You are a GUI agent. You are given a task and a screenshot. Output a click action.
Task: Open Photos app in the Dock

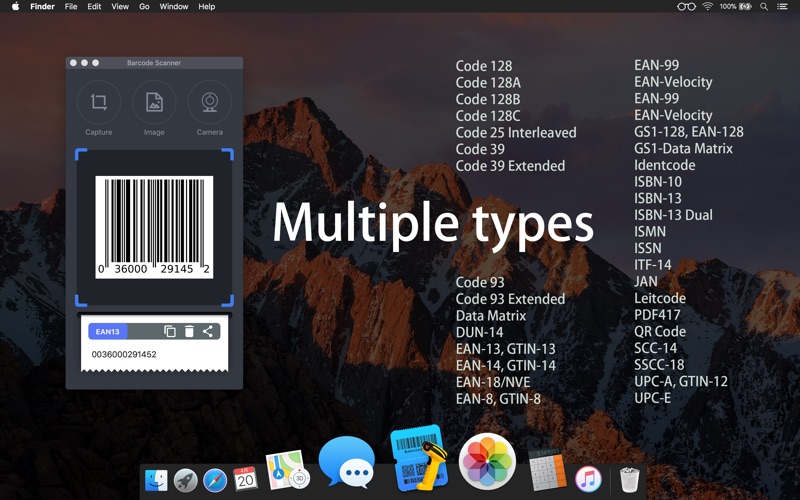tap(487, 462)
